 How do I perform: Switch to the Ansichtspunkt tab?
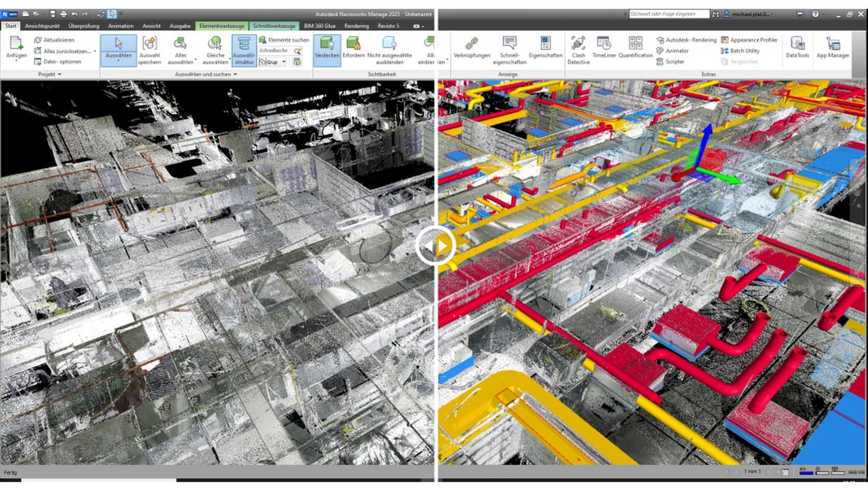point(41,26)
